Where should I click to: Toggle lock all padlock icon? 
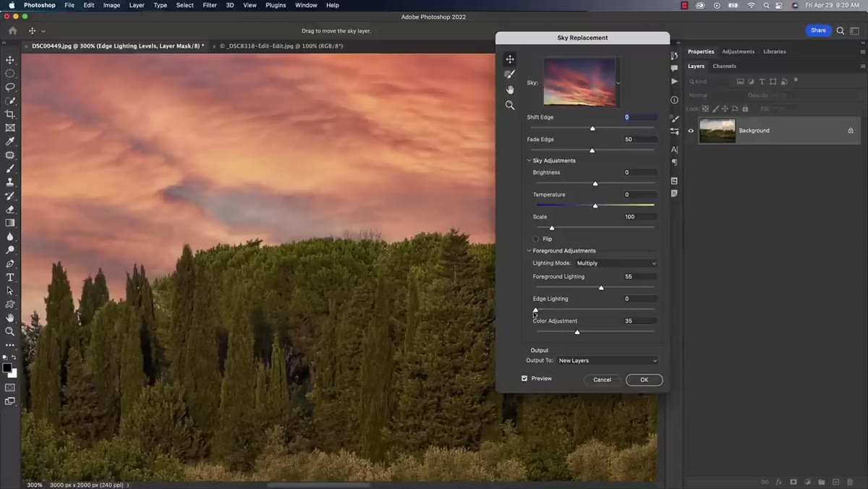click(x=745, y=109)
